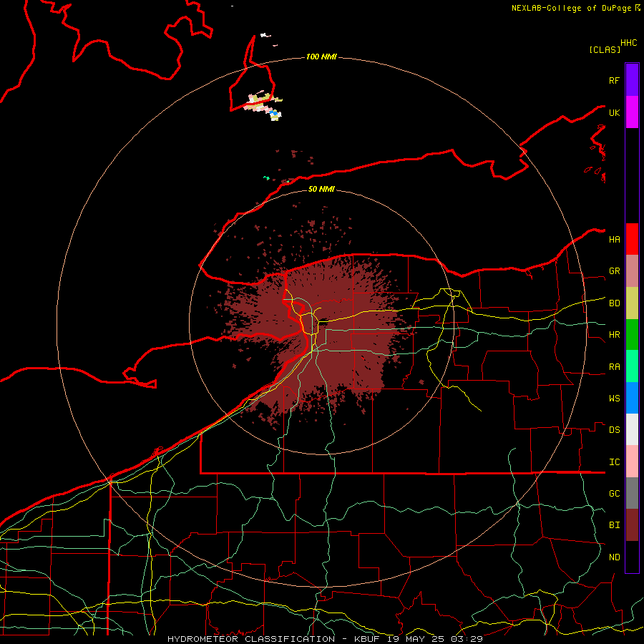The image size is (644, 644).
Task: Click the 'HHC' product code text
Action: pyautogui.click(x=628, y=43)
